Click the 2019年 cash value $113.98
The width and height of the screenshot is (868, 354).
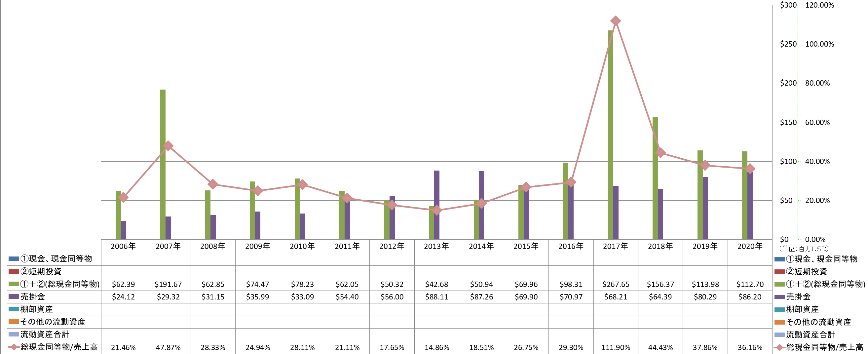(x=705, y=284)
